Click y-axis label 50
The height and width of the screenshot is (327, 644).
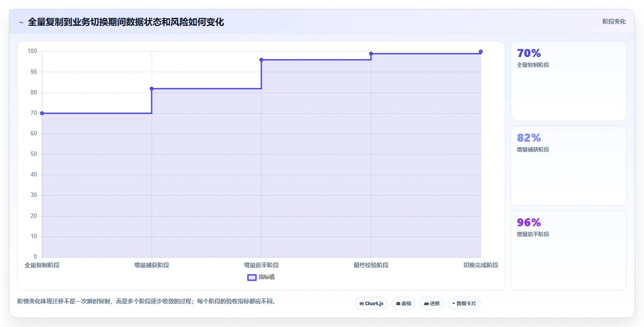pos(34,154)
